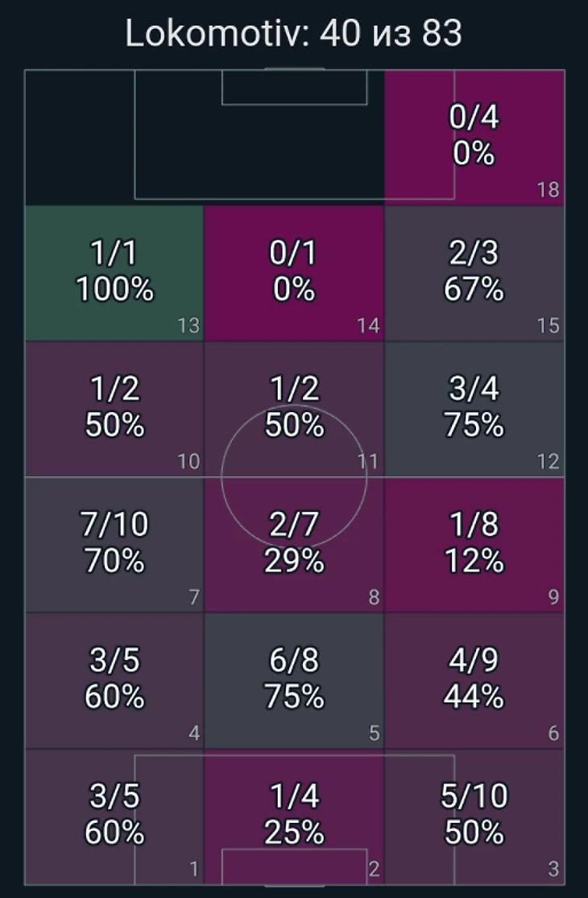Click center zone 11 with 50%
Image resolution: width=588 pixels, height=898 pixels.
pos(294,409)
